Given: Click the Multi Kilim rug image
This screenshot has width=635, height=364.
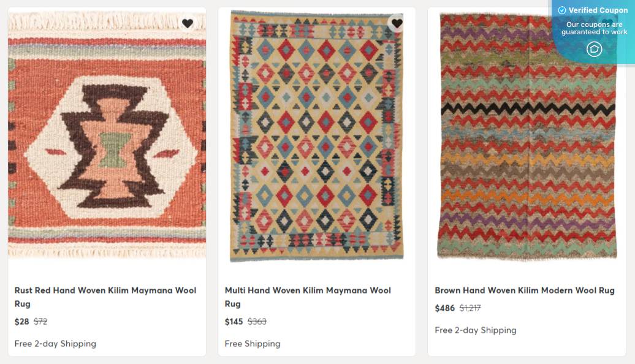Looking at the screenshot, I should pyautogui.click(x=317, y=135).
